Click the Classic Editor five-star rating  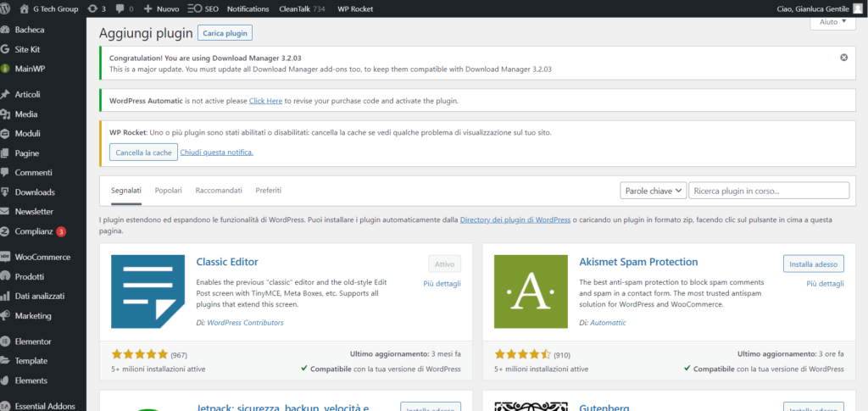coord(139,354)
